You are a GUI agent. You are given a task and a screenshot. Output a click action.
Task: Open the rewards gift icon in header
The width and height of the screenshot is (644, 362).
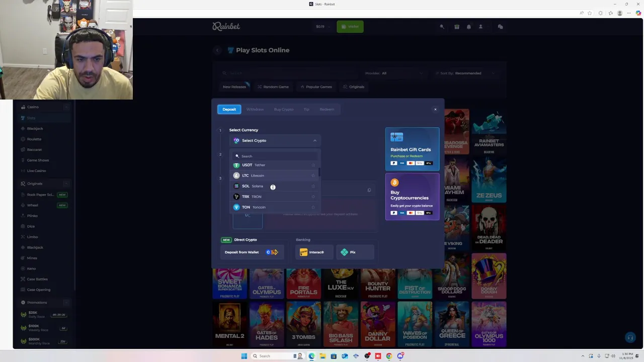[x=457, y=27]
